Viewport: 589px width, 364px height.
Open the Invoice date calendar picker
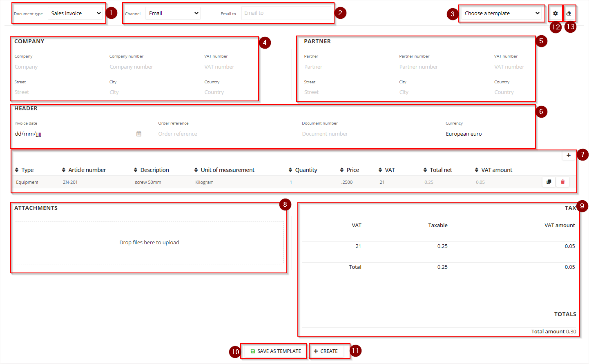pos(139,134)
